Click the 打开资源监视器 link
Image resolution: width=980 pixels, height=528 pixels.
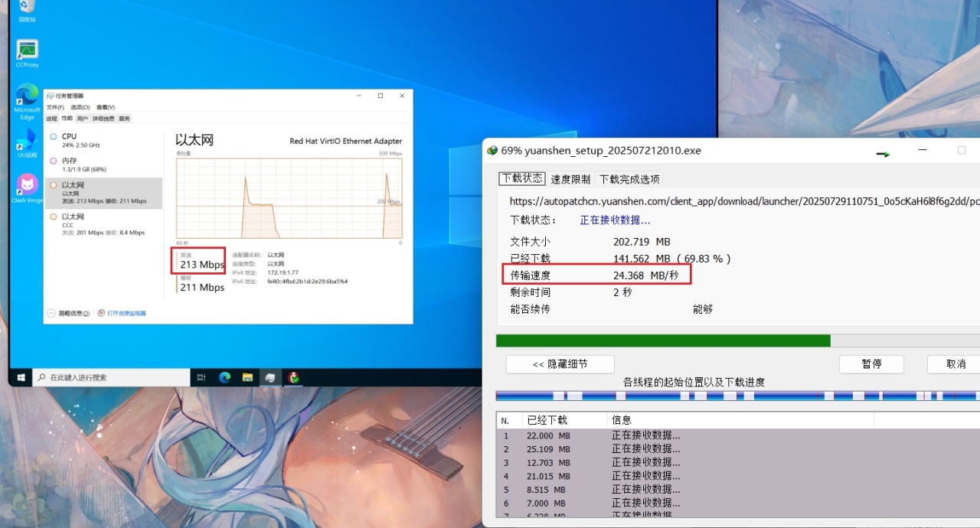[126, 313]
